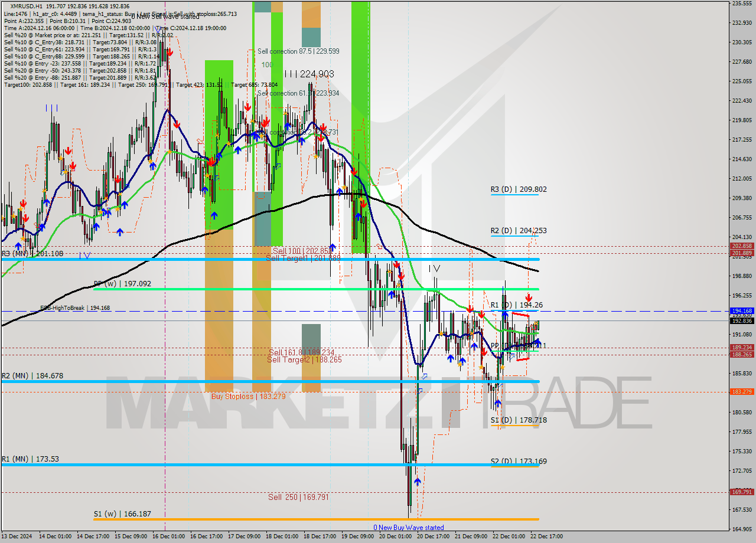Viewport: 756px width, 543px height.
Task: Click the '0 New Sell wave started' text
Action: pyautogui.click(x=167, y=17)
